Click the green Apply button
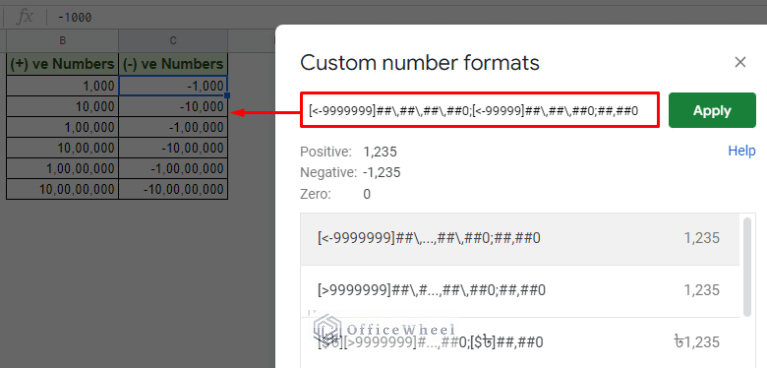The image size is (767, 368). pyautogui.click(x=712, y=110)
